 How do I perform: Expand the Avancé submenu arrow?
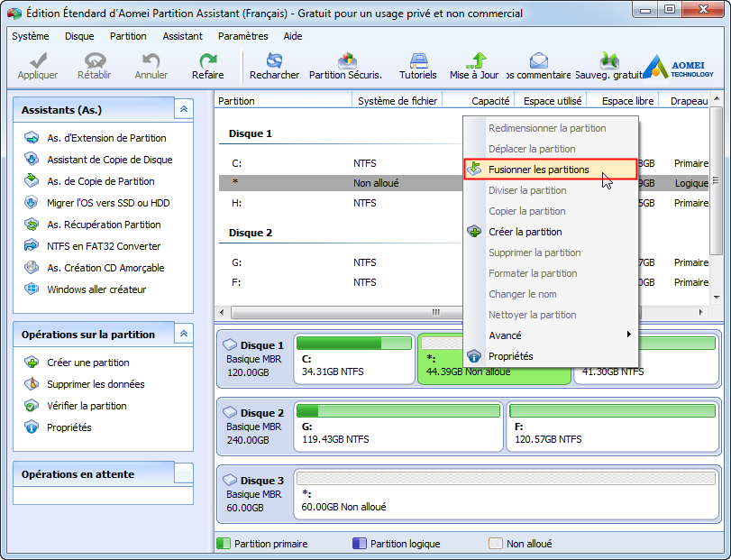pos(628,335)
